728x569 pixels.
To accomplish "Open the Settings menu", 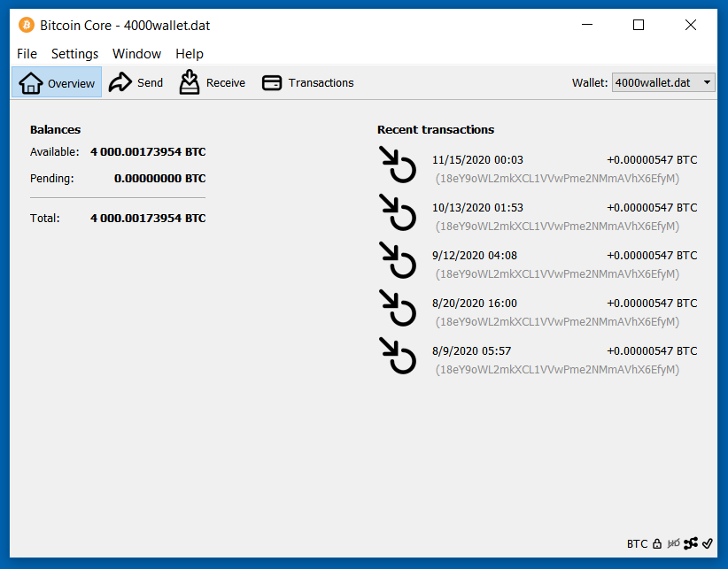I will pyautogui.click(x=74, y=54).
